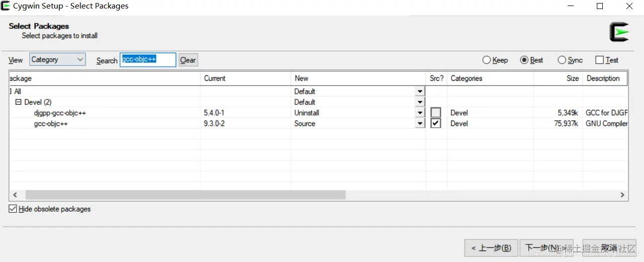
Task: Untick Src? checkbox for gcc-objc++
Action: click(x=436, y=123)
